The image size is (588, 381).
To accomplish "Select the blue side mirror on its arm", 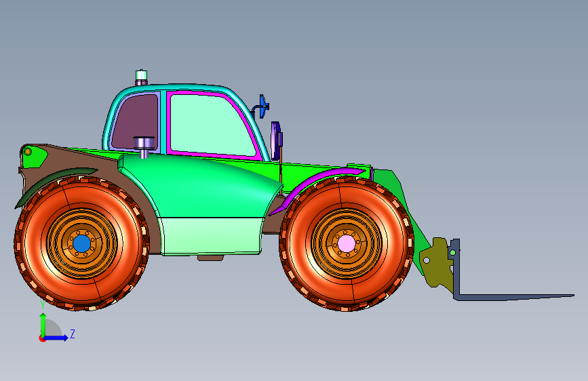I will [262, 106].
